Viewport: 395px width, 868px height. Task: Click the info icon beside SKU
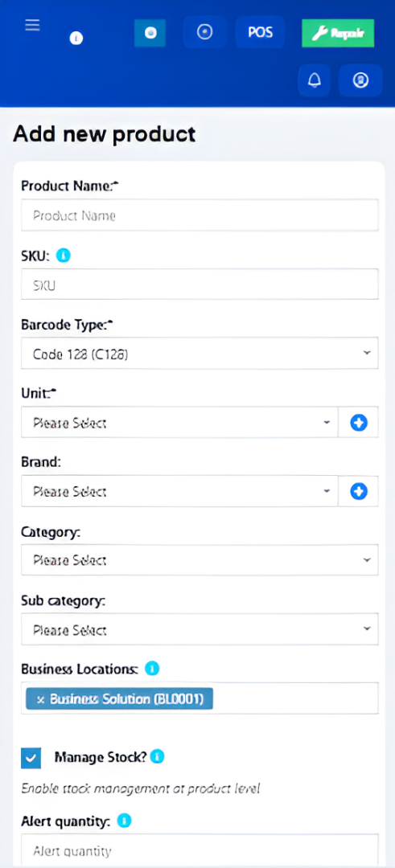coord(64,256)
